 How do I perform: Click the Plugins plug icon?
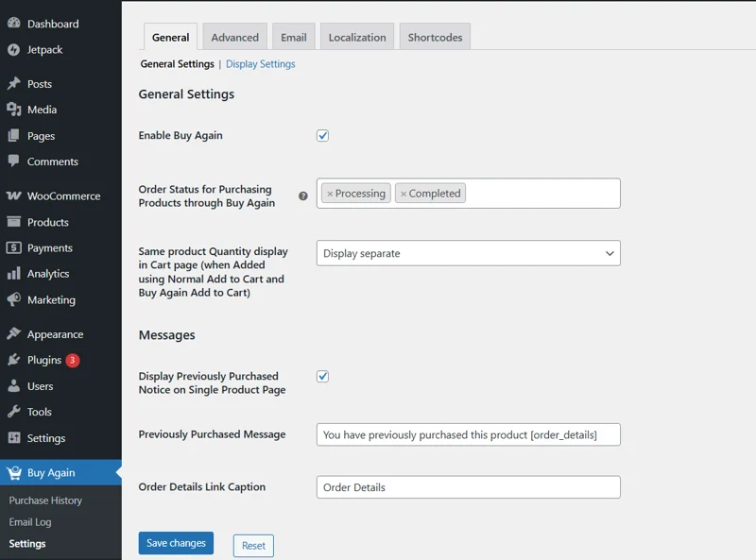14,360
